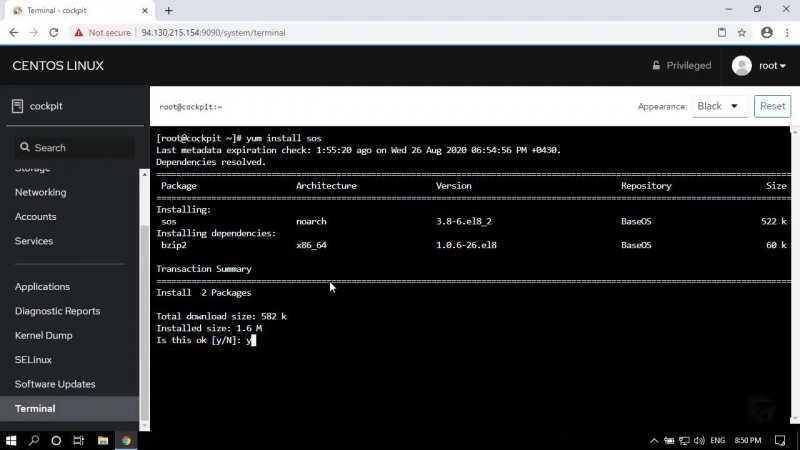
Task: Open a new browser tab
Action: click(x=168, y=10)
